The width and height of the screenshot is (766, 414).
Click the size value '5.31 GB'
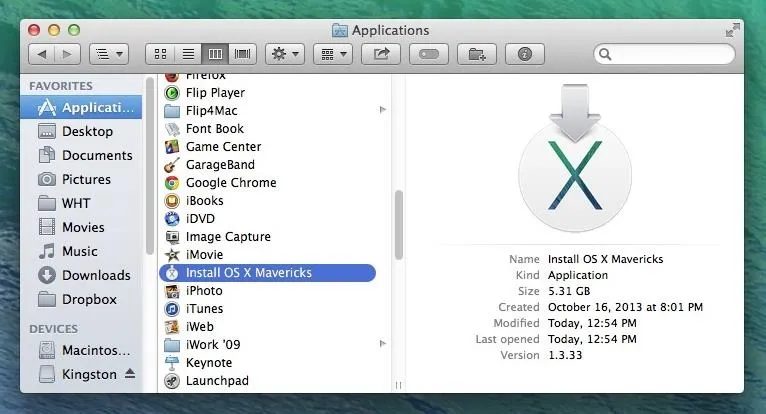(569, 291)
